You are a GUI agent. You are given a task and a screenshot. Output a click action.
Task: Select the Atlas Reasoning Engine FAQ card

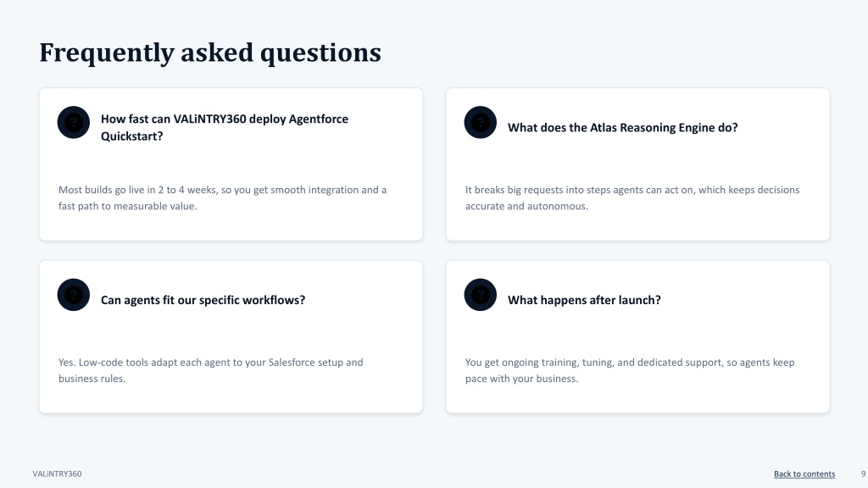click(637, 164)
